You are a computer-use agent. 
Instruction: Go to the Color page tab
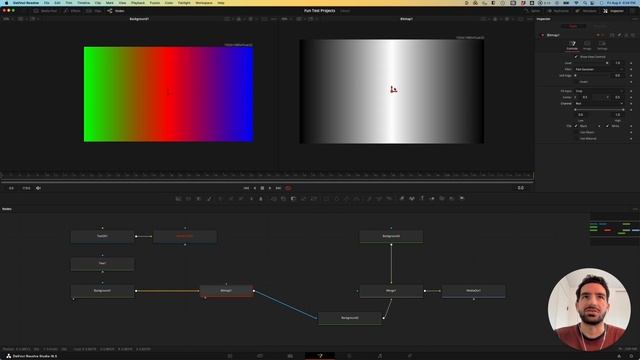(349, 356)
